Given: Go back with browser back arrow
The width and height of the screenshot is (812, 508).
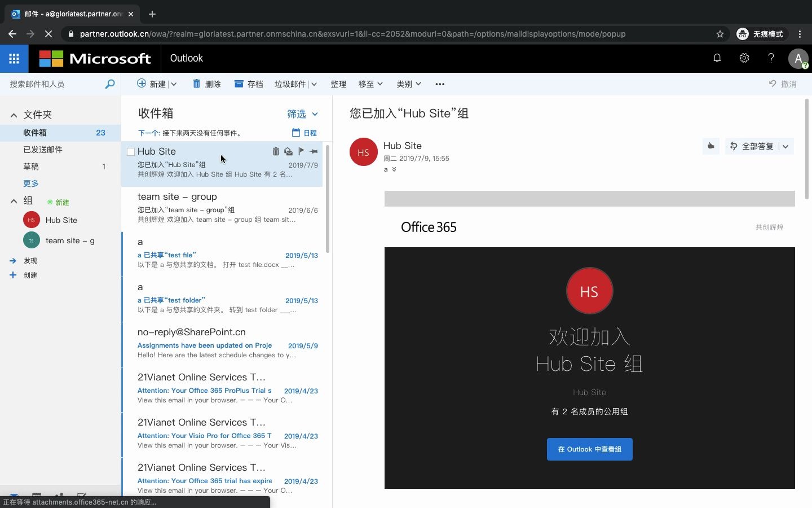Looking at the screenshot, I should click(x=12, y=34).
